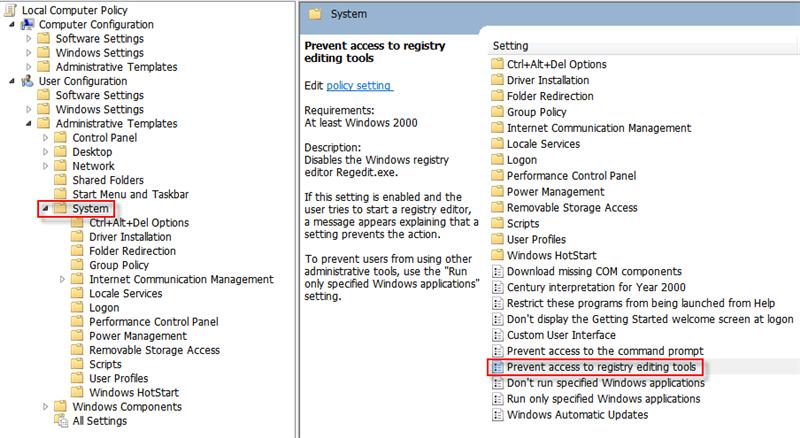Click the Don't run specified Windows applications policy icon
The width and height of the screenshot is (800, 438).
coord(497,383)
